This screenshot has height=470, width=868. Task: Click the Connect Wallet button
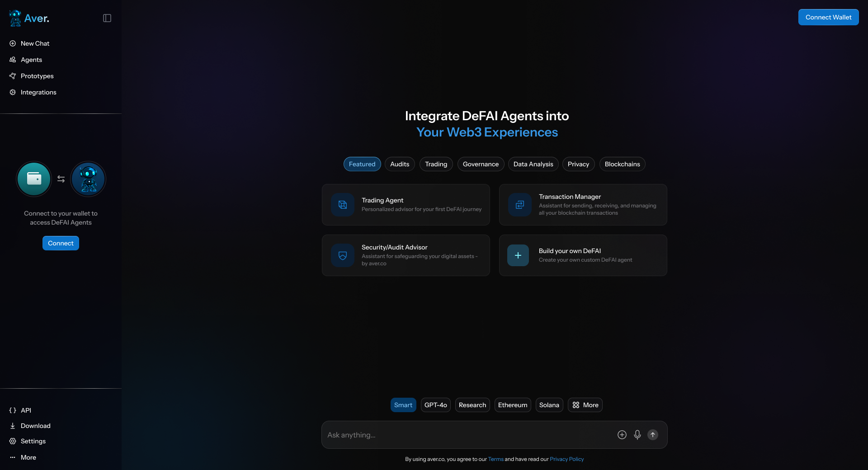(828, 17)
